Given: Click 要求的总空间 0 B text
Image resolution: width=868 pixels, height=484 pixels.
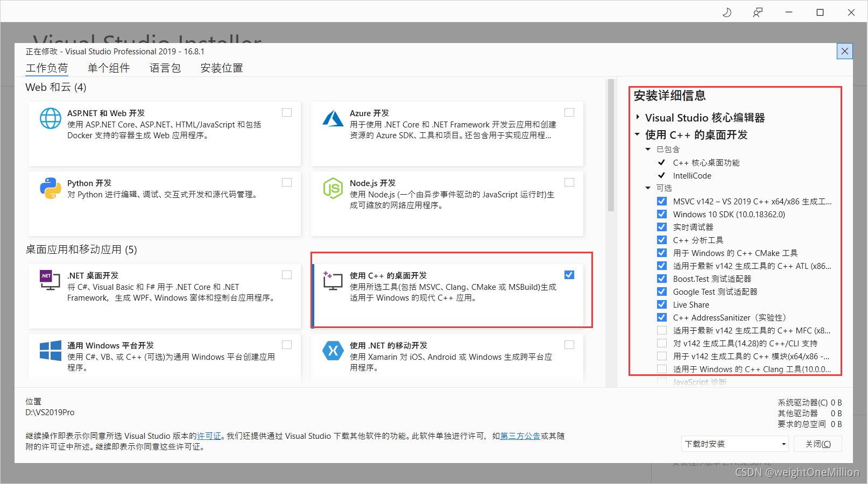Looking at the screenshot, I should [810, 424].
